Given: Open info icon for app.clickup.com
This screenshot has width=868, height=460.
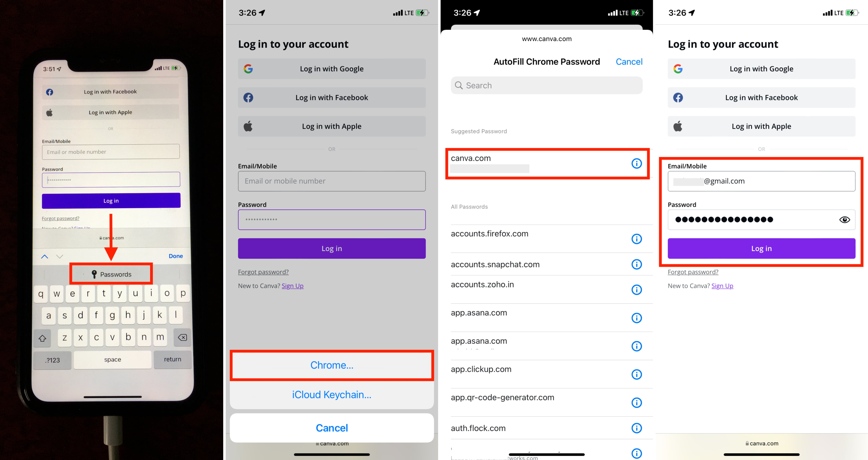Looking at the screenshot, I should [x=636, y=374].
